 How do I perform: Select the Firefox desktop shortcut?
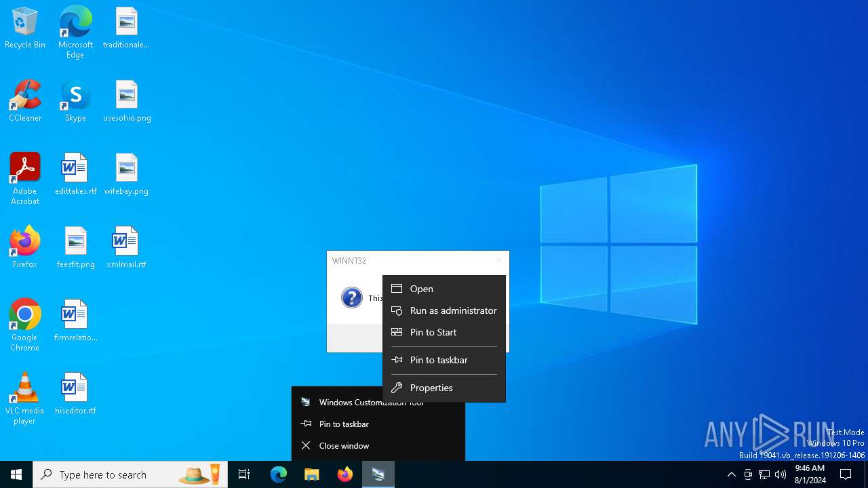click(x=25, y=248)
